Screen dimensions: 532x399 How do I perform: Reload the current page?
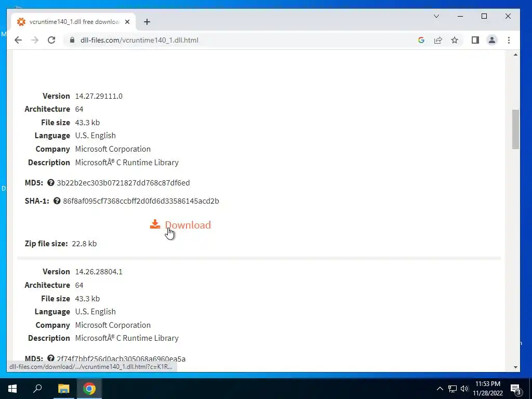pos(51,40)
